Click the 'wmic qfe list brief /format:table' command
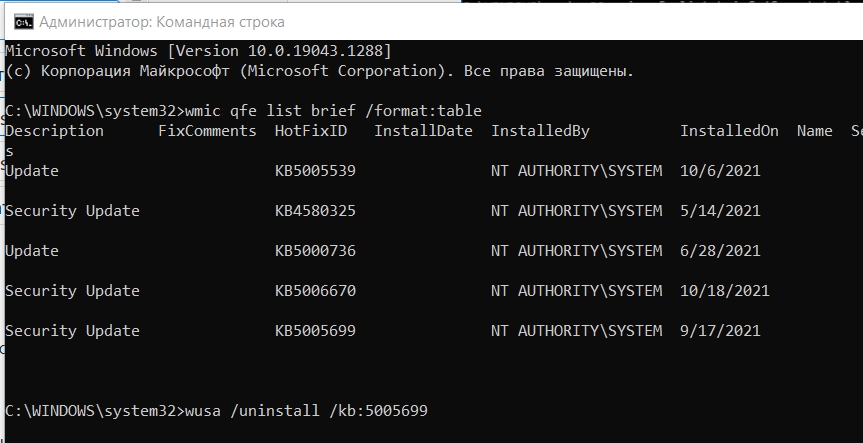 (x=334, y=111)
